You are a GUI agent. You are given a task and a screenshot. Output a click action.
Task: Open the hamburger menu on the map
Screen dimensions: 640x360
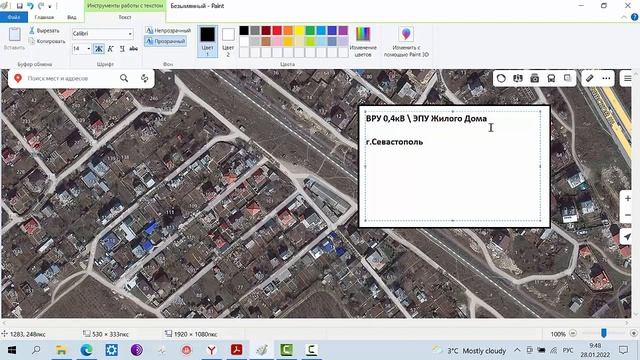click(x=627, y=78)
